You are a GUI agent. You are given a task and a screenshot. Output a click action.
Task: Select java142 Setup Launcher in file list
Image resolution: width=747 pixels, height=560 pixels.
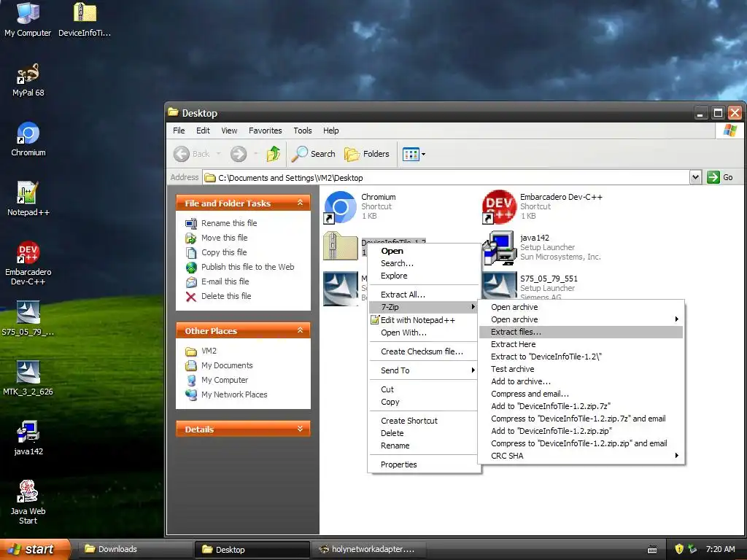(542, 247)
